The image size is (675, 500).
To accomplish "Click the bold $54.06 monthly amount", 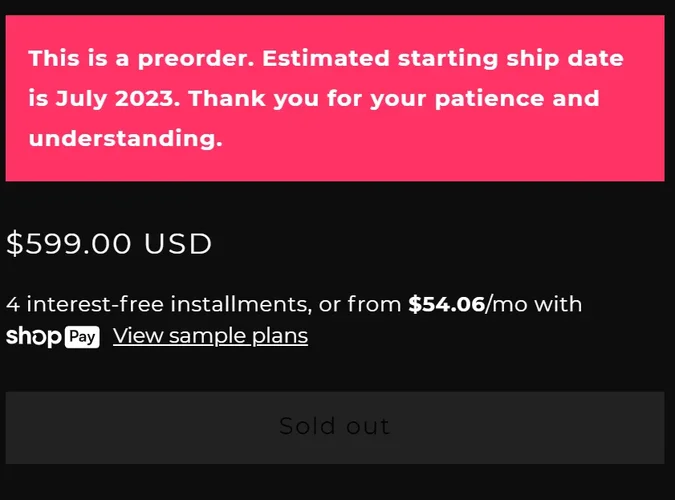I will point(446,304).
